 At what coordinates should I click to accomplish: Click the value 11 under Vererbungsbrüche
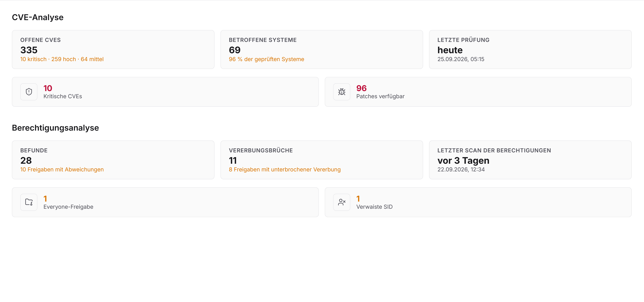coord(233,160)
